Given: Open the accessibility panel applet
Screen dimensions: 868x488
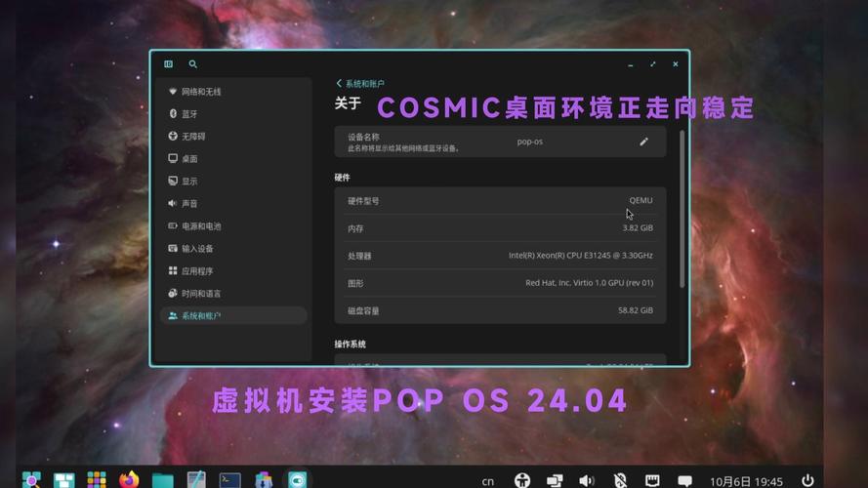Looking at the screenshot, I should tap(522, 480).
